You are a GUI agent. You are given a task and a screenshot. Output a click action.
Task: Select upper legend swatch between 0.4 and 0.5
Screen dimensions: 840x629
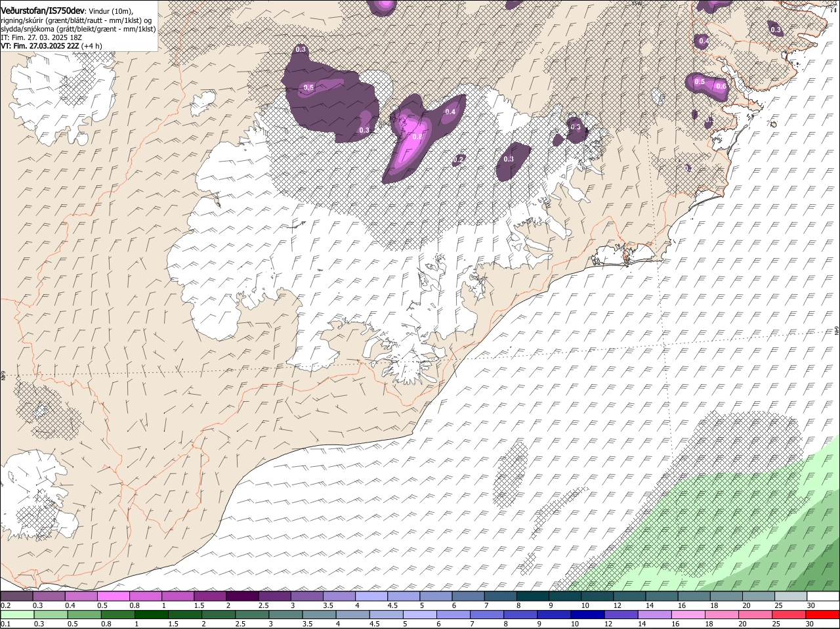(81, 596)
